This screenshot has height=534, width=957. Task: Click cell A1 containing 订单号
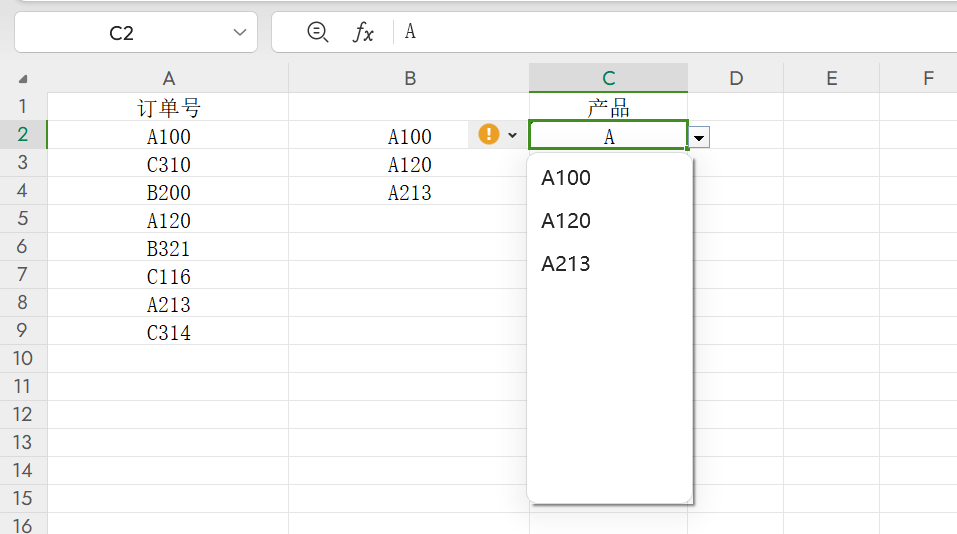click(x=168, y=107)
